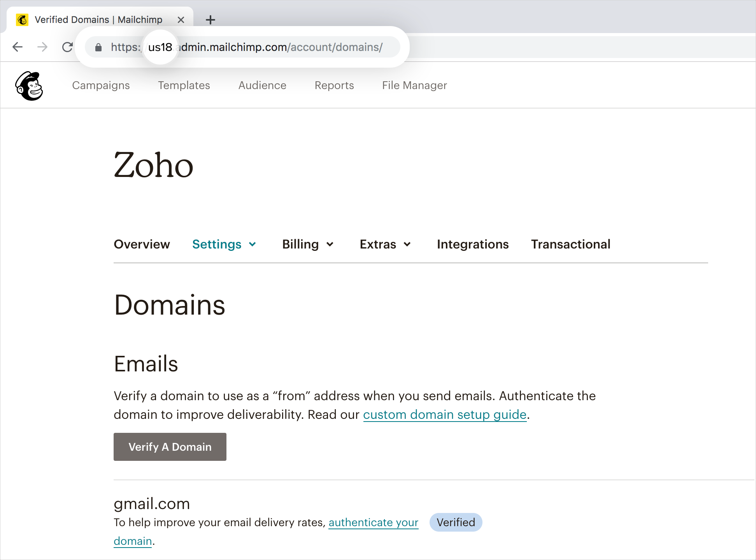The height and width of the screenshot is (560, 756).
Task: Expand the Settings dropdown
Action: click(224, 244)
